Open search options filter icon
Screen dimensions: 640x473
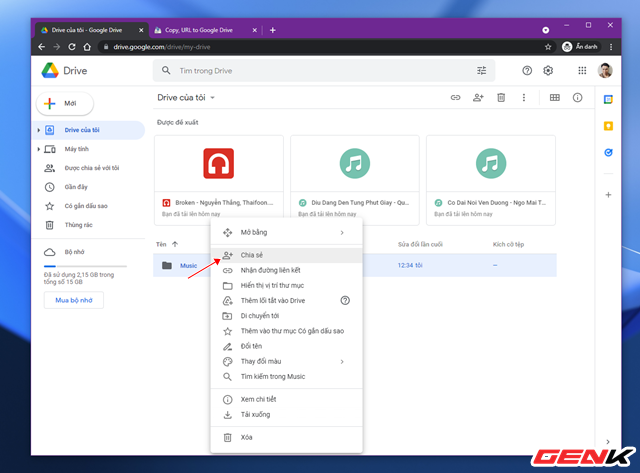click(482, 71)
